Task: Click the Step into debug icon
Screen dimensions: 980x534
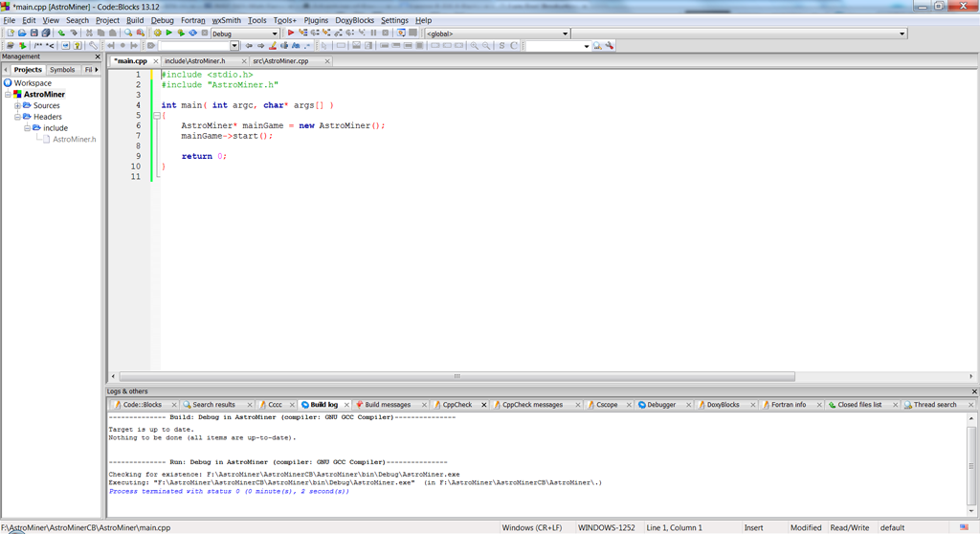Action: click(325, 33)
